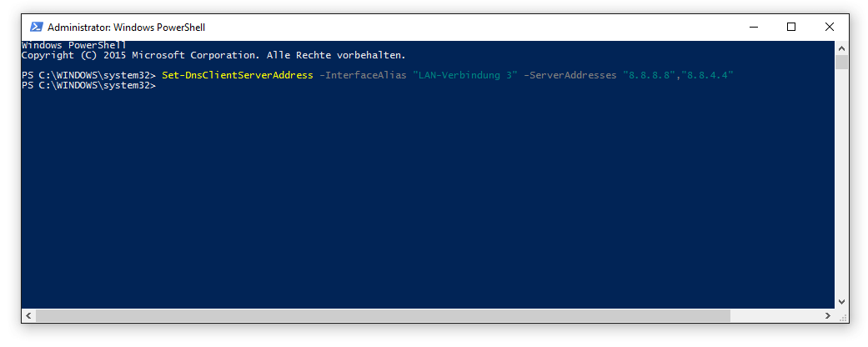Click the title text 'Administrator: Windows PowerShell'
Screen dimensions: 868x347
pos(127,27)
